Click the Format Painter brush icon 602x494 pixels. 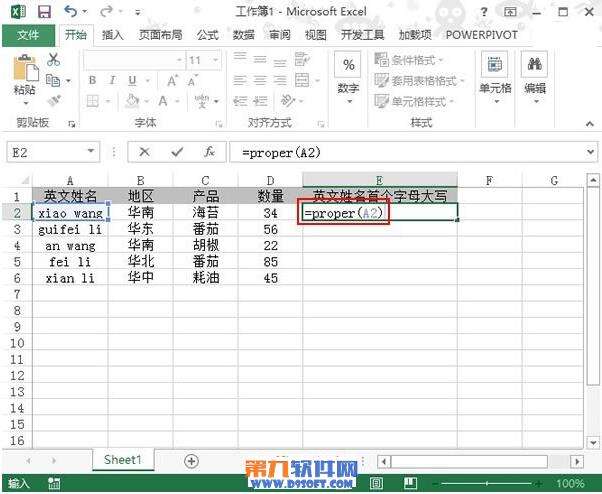click(x=54, y=101)
